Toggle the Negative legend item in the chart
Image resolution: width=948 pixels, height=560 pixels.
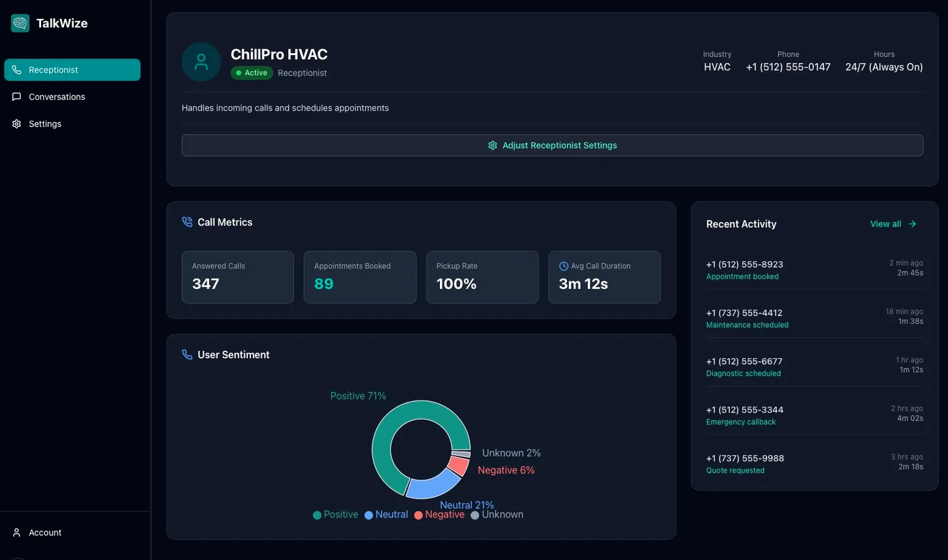(439, 514)
